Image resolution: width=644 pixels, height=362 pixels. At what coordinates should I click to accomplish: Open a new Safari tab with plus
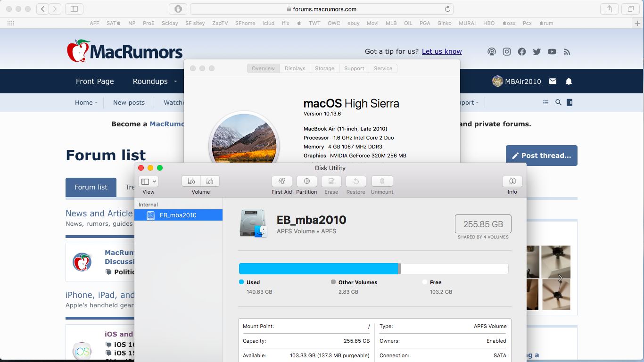click(x=638, y=23)
